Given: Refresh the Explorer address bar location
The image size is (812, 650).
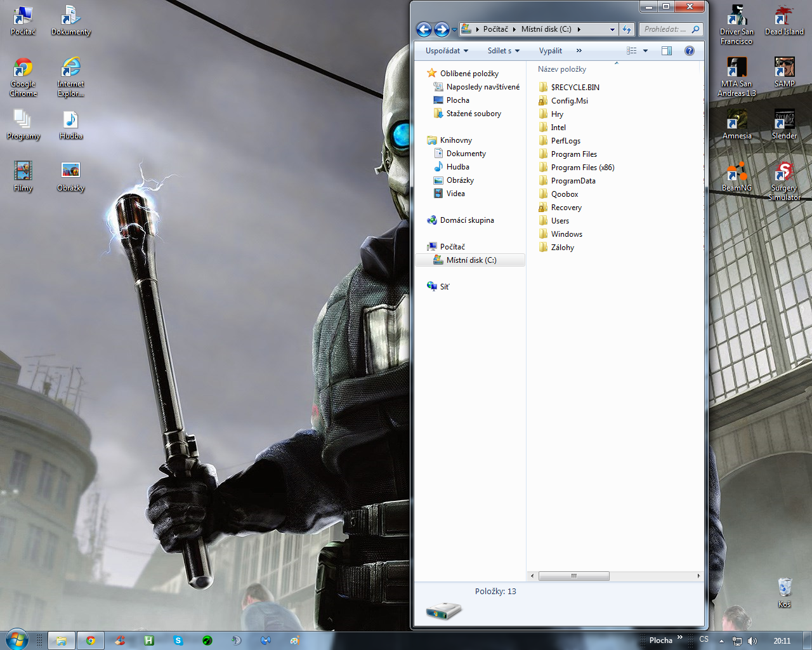Looking at the screenshot, I should pyautogui.click(x=627, y=29).
